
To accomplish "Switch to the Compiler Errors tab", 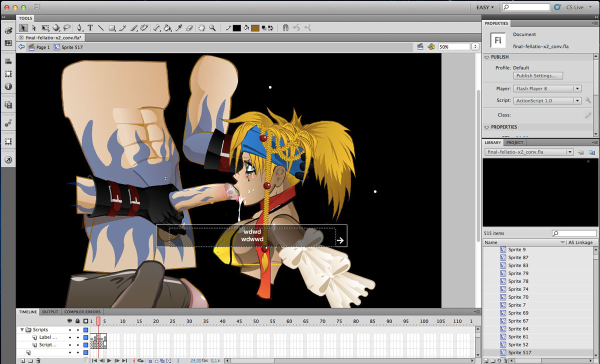I will [82, 312].
